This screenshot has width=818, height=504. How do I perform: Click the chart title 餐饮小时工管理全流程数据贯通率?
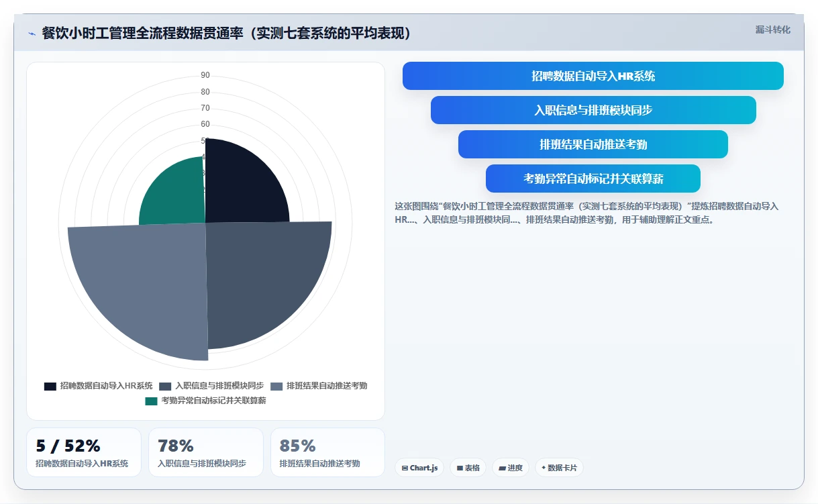(x=226, y=33)
